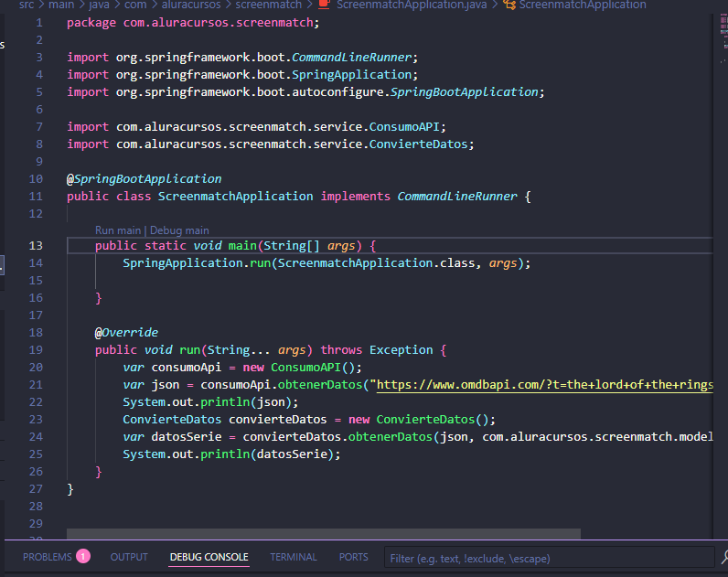This screenshot has height=577, width=728.
Task: Click datosSerie inside println on line 25
Action: pos(292,454)
